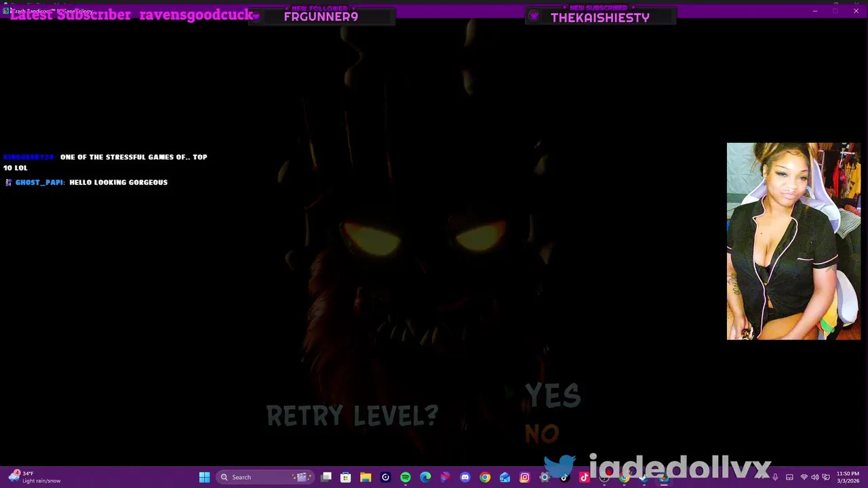
Task: Click the new subscriber name THEKAISHIESTY
Action: click(x=600, y=18)
